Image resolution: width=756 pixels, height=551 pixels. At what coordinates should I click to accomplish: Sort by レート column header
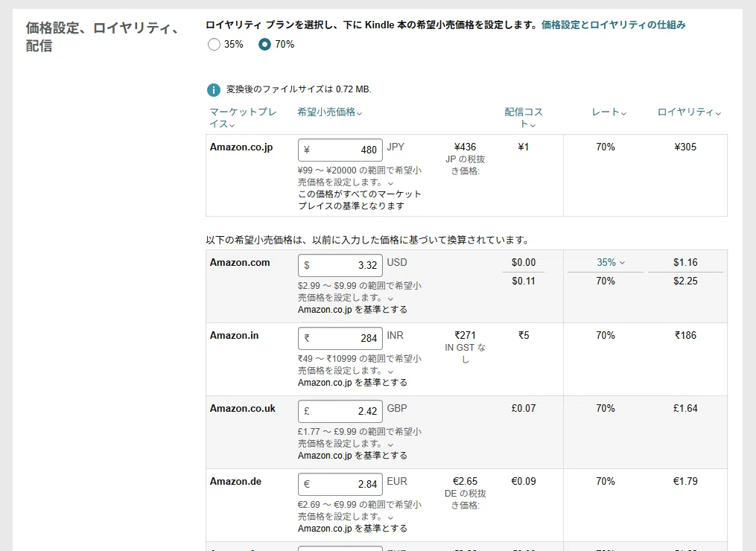tap(609, 112)
